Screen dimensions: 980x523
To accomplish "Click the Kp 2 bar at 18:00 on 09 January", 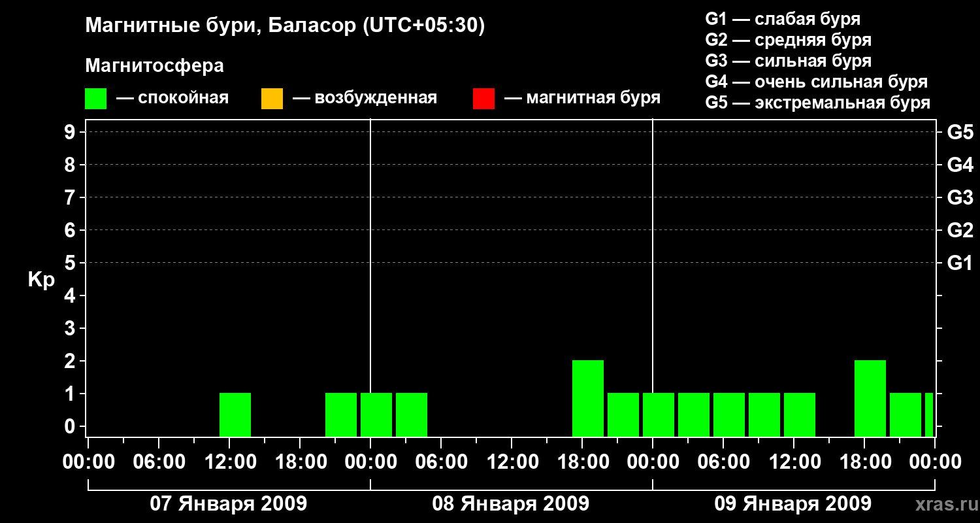I will (870, 398).
